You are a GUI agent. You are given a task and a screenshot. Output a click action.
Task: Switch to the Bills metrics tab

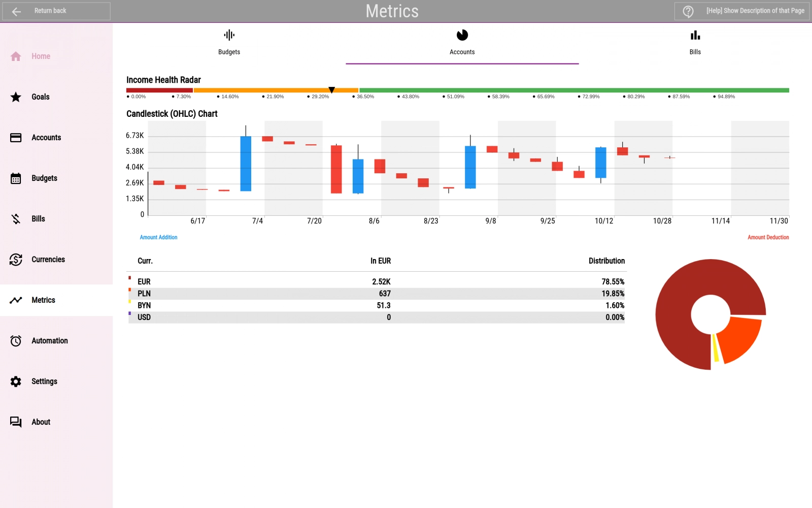pyautogui.click(x=695, y=43)
